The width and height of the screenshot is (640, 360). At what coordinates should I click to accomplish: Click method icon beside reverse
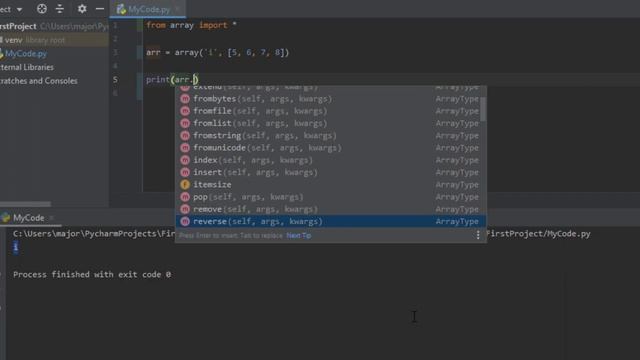[185, 221]
